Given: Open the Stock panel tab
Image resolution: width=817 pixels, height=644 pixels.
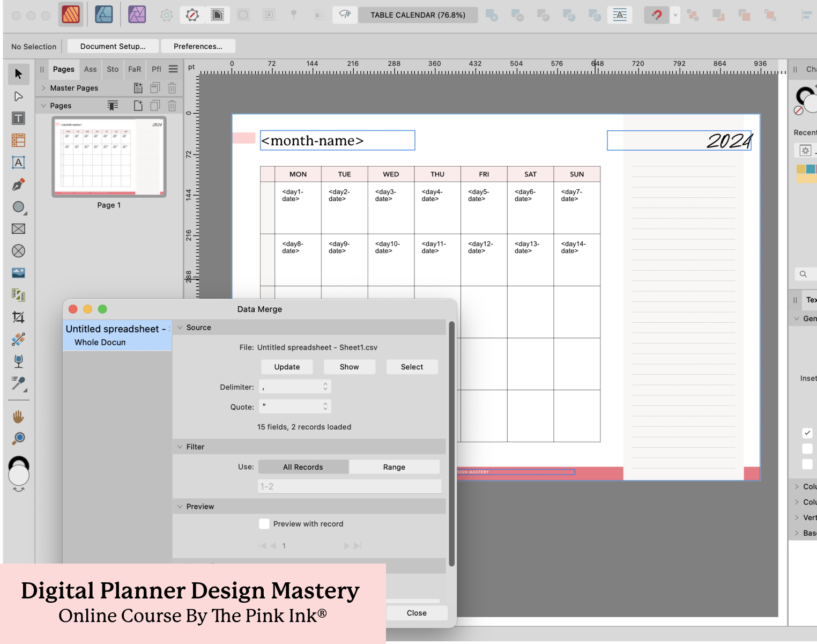Looking at the screenshot, I should [113, 69].
